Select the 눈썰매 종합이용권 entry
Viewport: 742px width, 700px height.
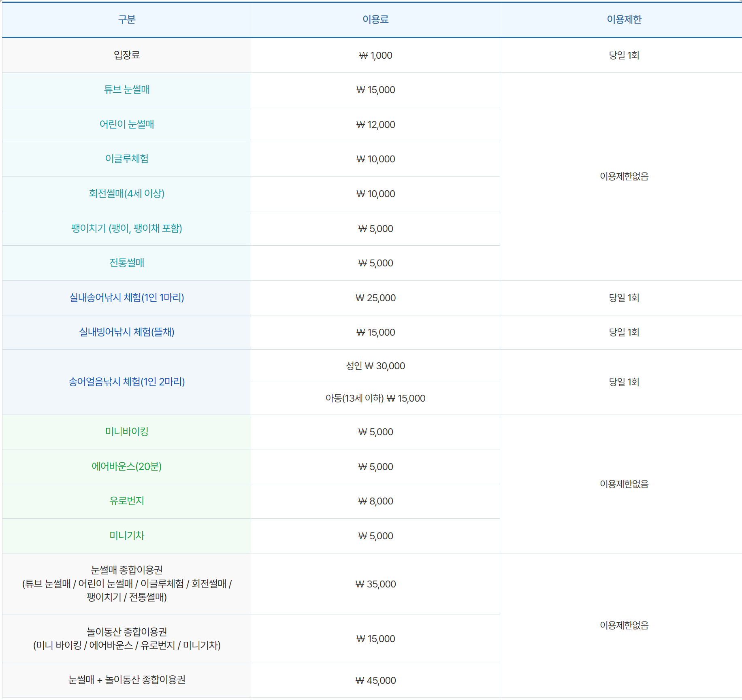click(x=126, y=584)
